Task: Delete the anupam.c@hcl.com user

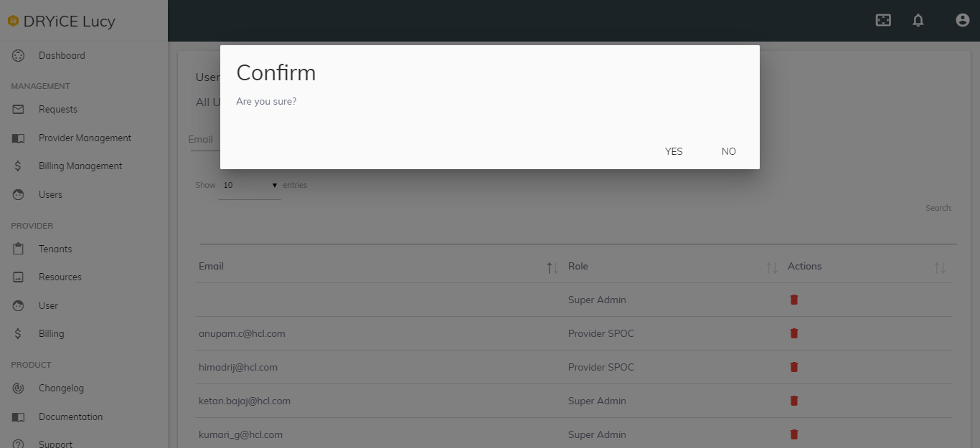Action: coord(794,333)
